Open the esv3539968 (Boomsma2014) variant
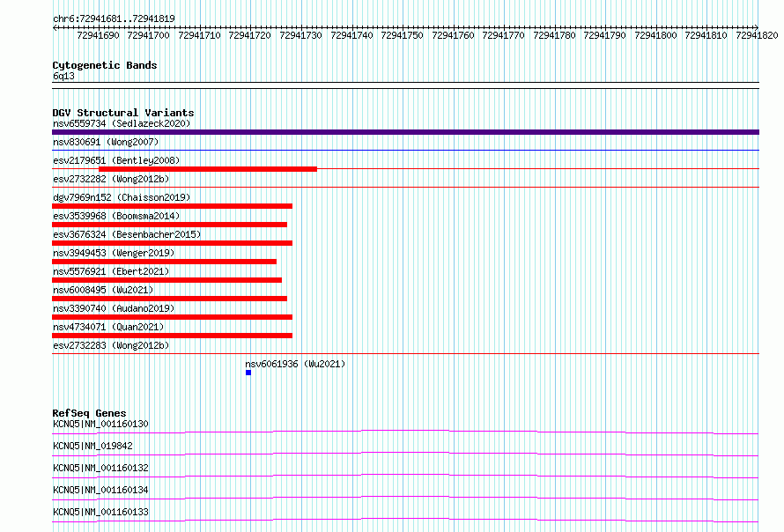 [x=116, y=216]
